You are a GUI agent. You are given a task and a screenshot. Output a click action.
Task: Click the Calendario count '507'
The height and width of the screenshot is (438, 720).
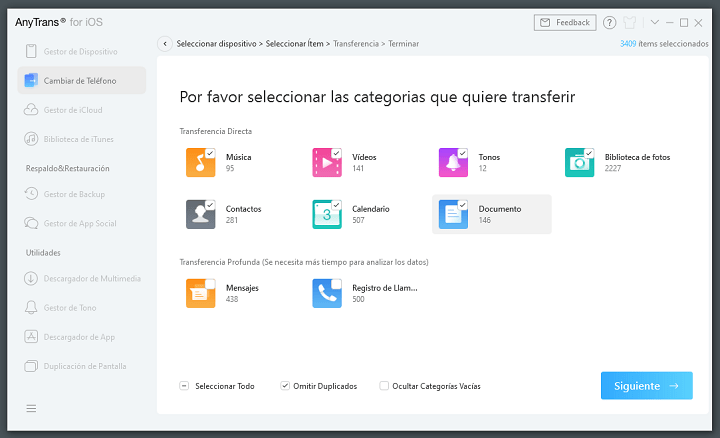pos(358,220)
